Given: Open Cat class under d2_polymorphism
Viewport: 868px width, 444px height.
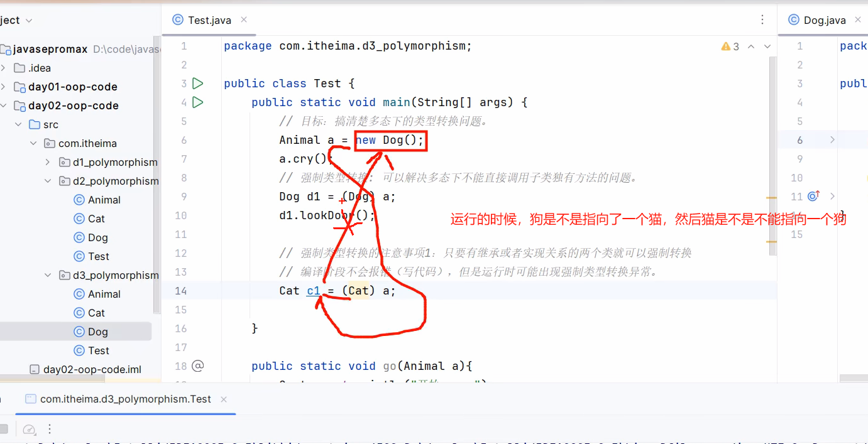Looking at the screenshot, I should (x=89, y=219).
